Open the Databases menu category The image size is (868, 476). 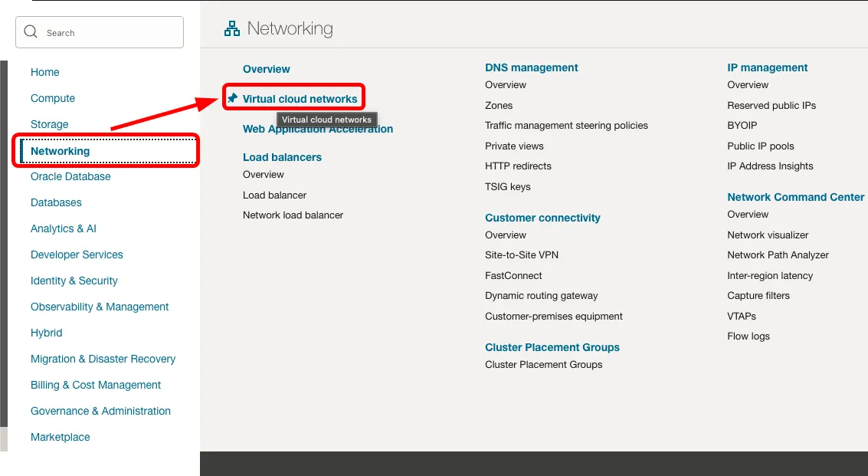click(x=56, y=202)
